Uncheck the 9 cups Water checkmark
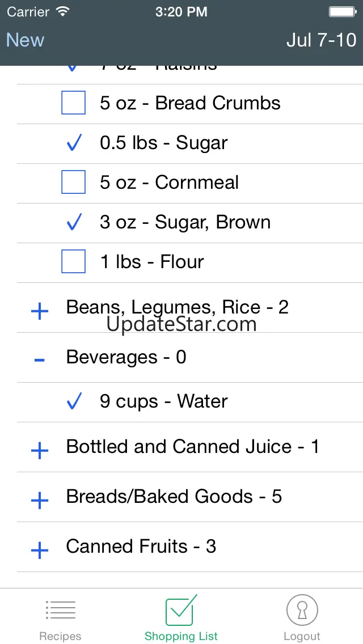The width and height of the screenshot is (363, 644). (x=74, y=402)
